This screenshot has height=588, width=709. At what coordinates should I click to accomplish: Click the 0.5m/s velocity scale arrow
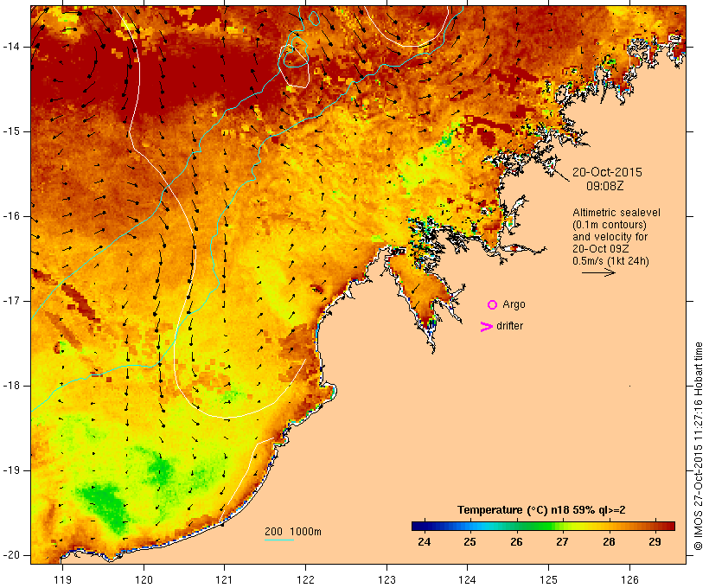(598, 272)
